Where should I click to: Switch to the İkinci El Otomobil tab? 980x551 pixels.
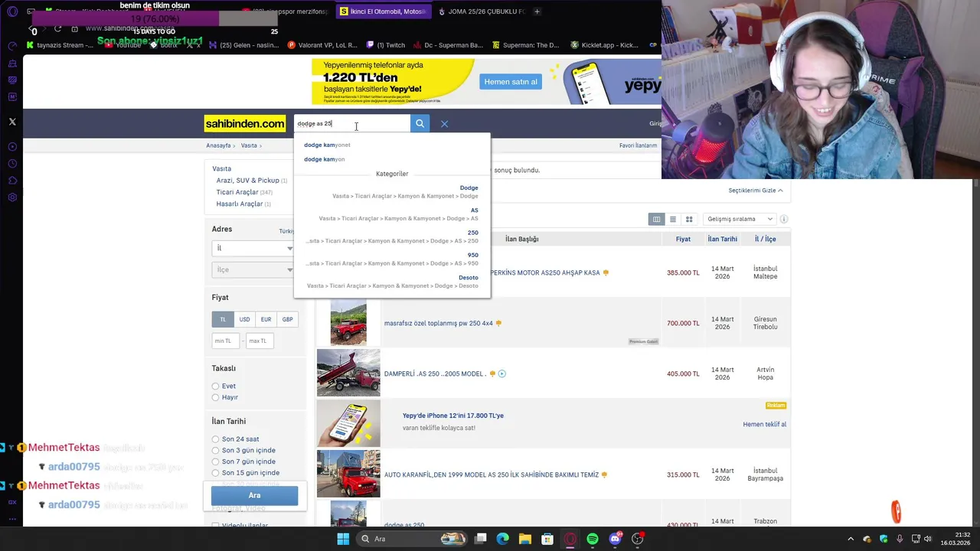click(x=383, y=11)
